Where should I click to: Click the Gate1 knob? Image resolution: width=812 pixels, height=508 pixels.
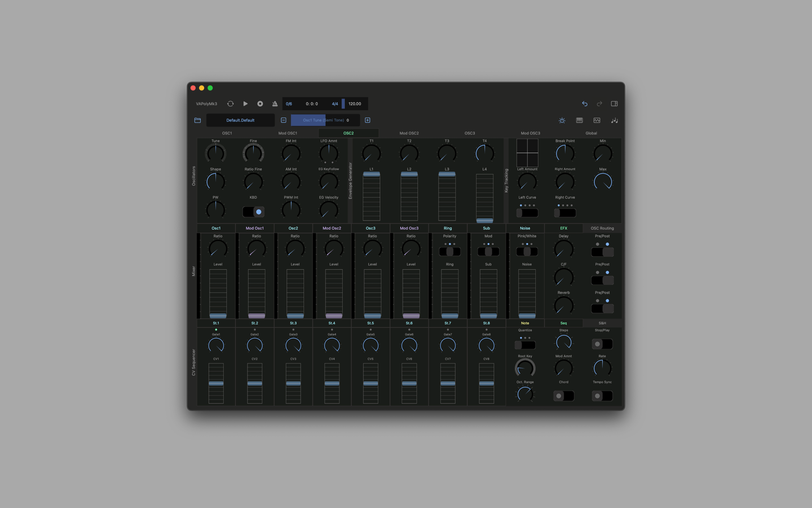[216, 345]
